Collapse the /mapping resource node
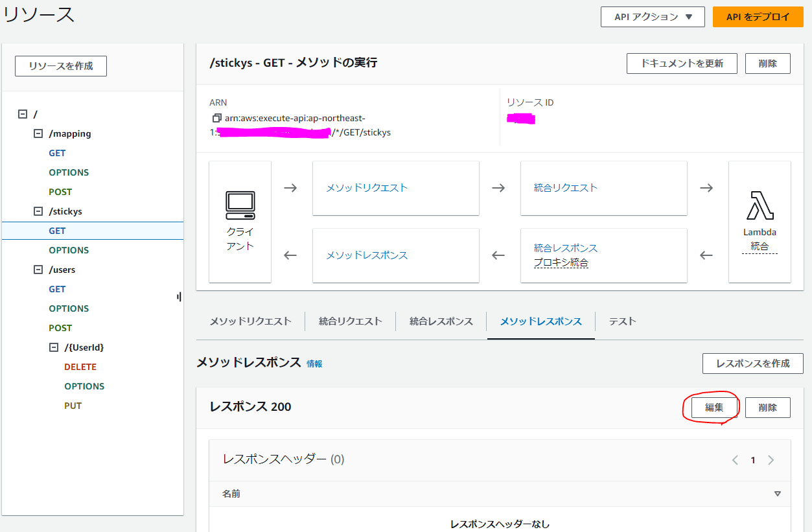Screen dimensions: 812x532 coord(37,133)
